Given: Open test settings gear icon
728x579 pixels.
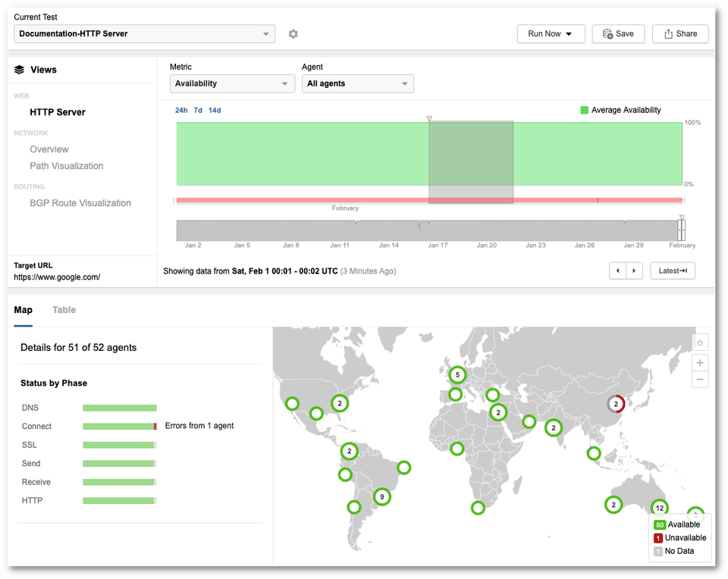Looking at the screenshot, I should 293,34.
